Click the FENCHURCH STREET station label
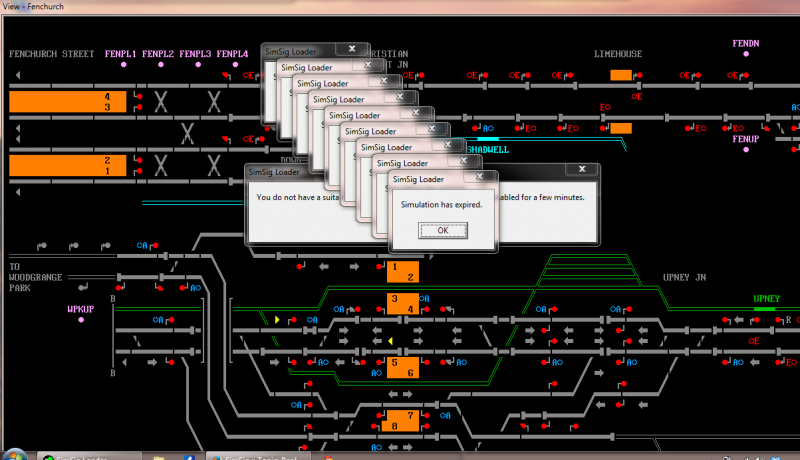800x460 pixels. (52, 54)
